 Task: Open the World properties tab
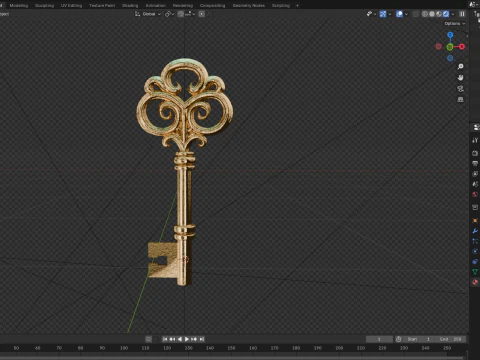click(475, 194)
